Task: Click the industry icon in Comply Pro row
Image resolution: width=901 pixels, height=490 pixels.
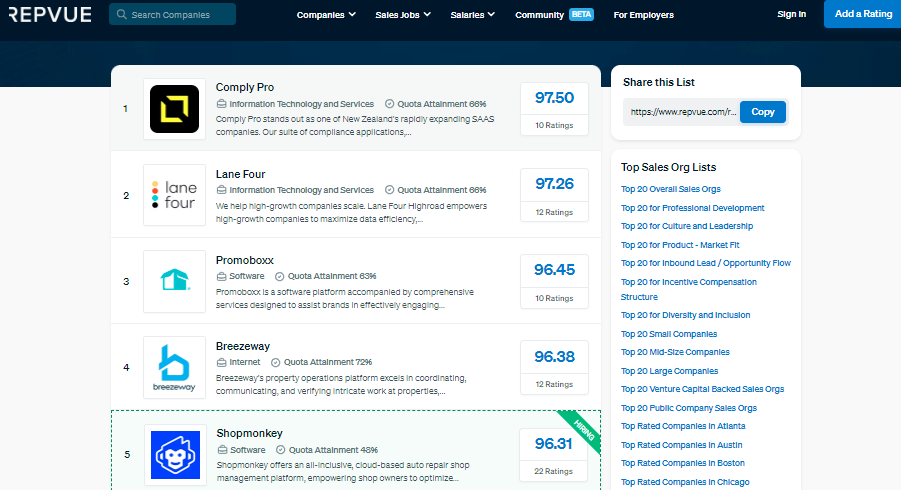Action: [221, 104]
